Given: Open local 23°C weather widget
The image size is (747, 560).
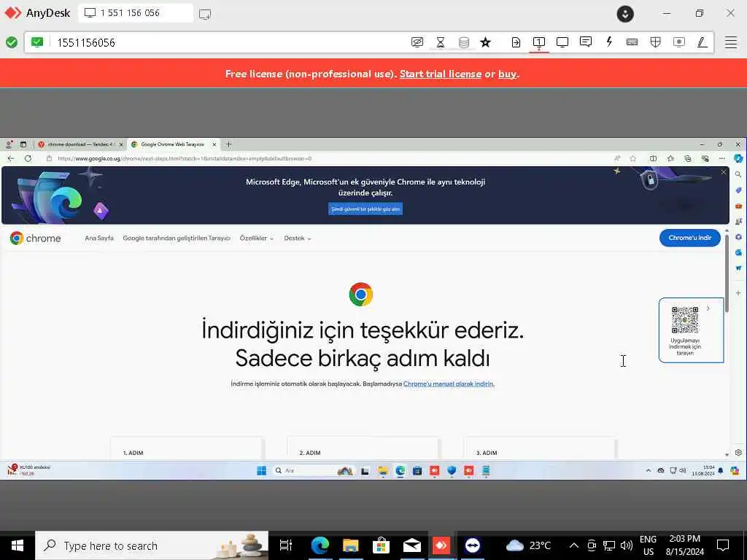Looking at the screenshot, I should tap(529, 545).
